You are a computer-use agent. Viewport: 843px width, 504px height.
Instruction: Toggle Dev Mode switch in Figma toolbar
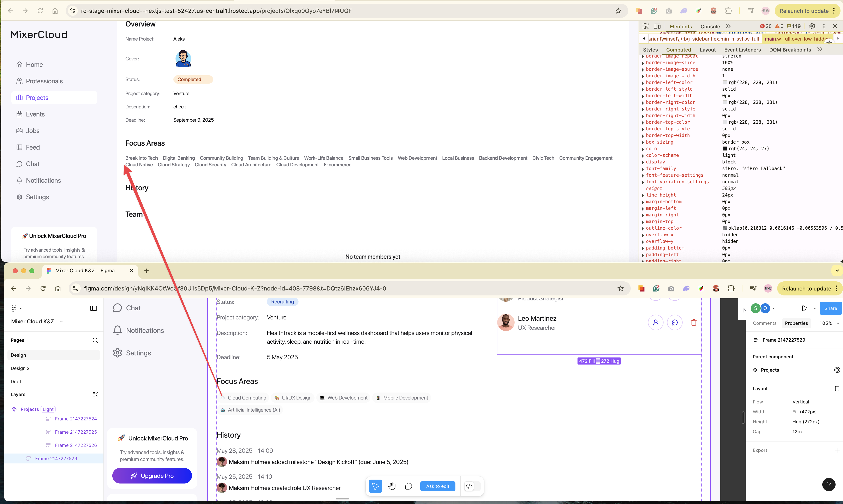point(472,486)
